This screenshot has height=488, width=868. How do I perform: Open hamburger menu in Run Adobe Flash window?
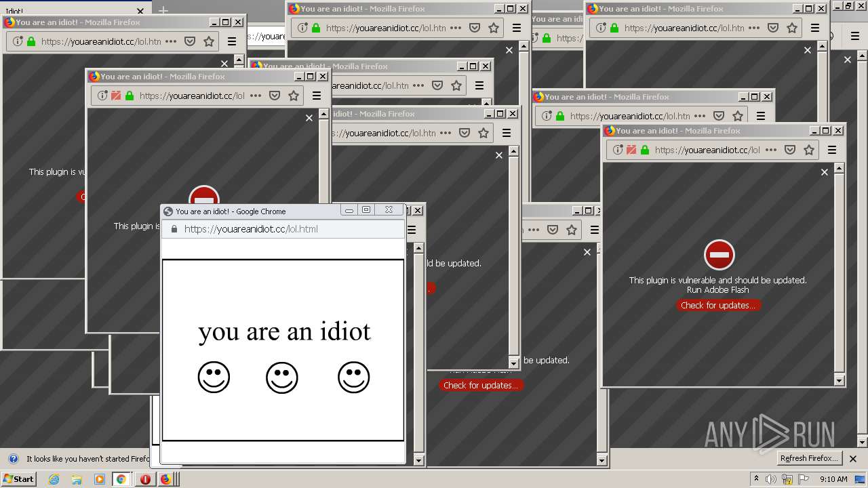(x=832, y=150)
